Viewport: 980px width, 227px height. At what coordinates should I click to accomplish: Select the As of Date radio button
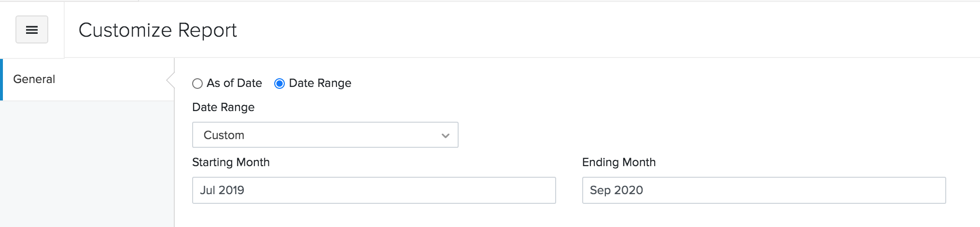[x=197, y=84]
